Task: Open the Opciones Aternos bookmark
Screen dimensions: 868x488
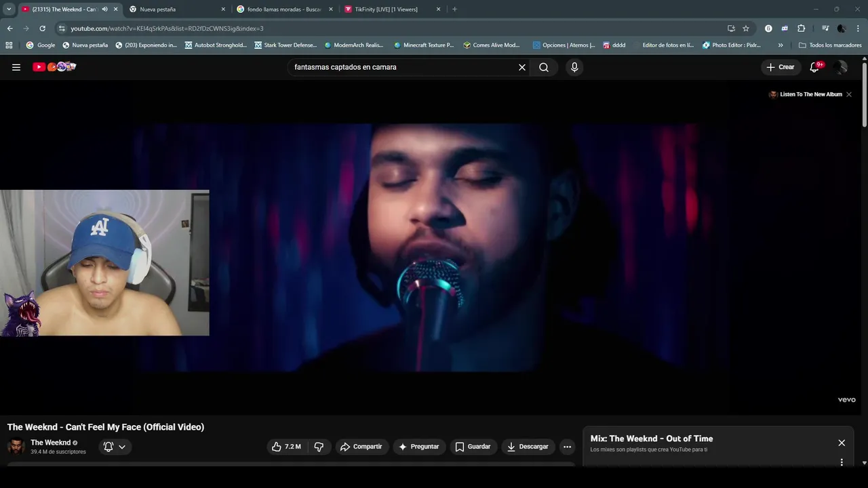Action: 564,45
